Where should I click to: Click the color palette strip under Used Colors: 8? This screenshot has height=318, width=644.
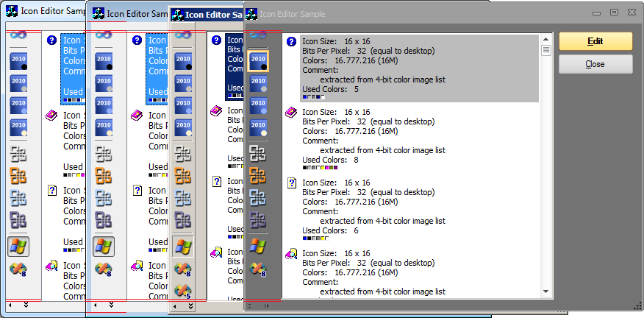click(321, 167)
